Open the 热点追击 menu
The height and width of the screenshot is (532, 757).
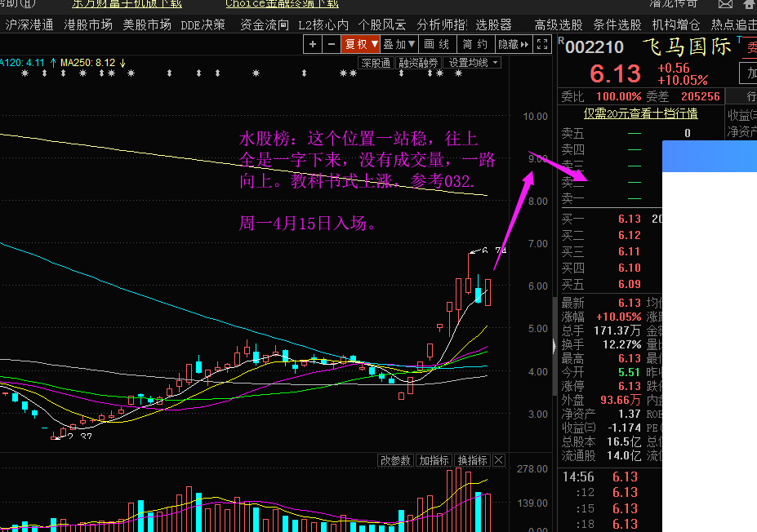733,25
